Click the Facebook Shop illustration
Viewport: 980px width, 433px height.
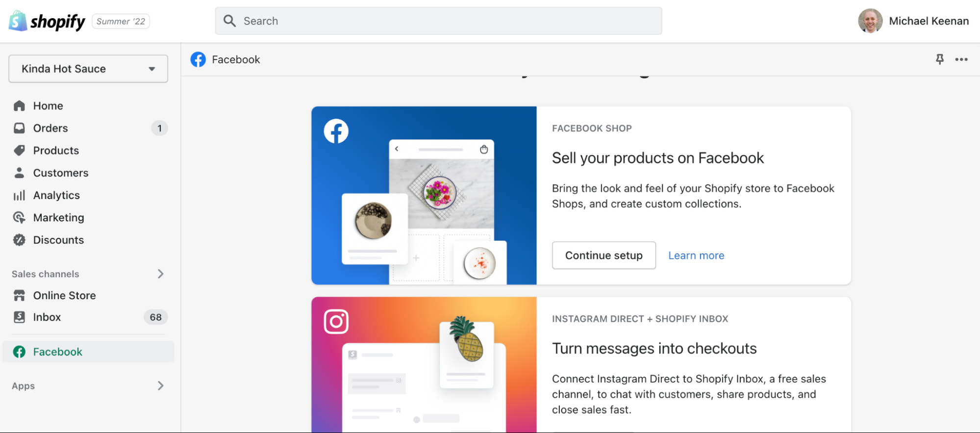coord(424,195)
